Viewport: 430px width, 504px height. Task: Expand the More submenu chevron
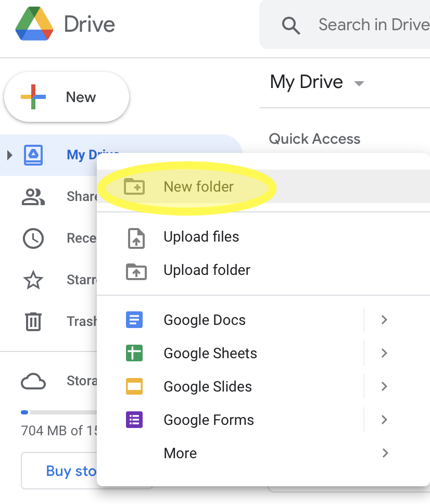point(385,453)
